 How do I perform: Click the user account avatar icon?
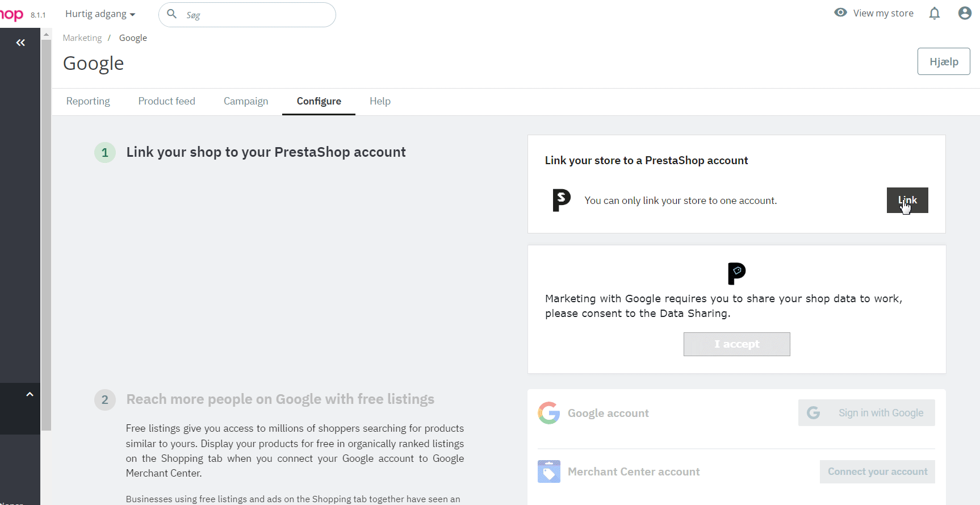pyautogui.click(x=964, y=13)
